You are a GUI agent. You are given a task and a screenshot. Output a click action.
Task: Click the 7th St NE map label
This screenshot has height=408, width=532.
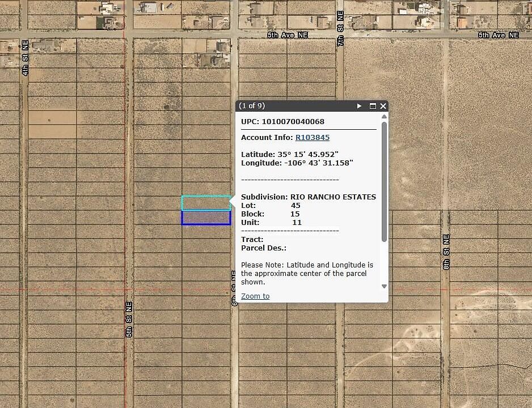click(x=340, y=28)
